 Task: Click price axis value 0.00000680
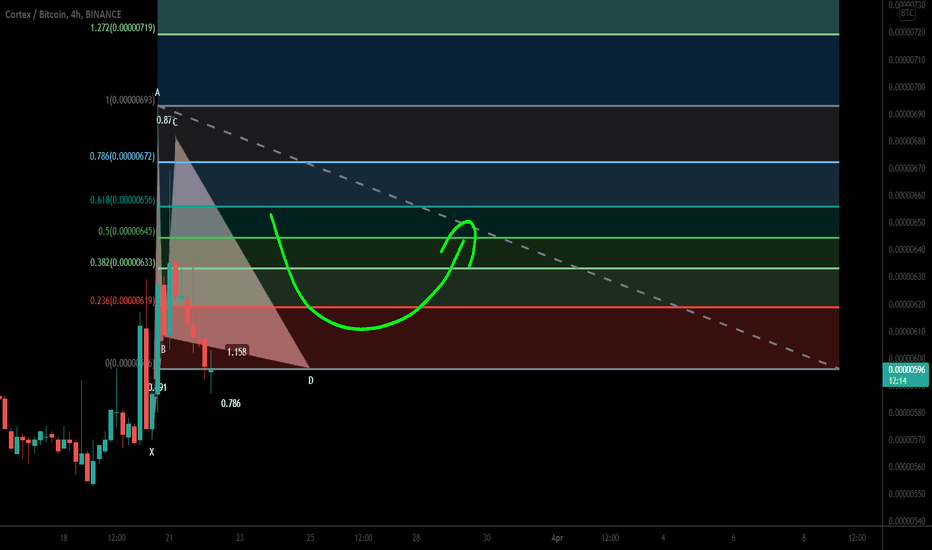coord(906,141)
